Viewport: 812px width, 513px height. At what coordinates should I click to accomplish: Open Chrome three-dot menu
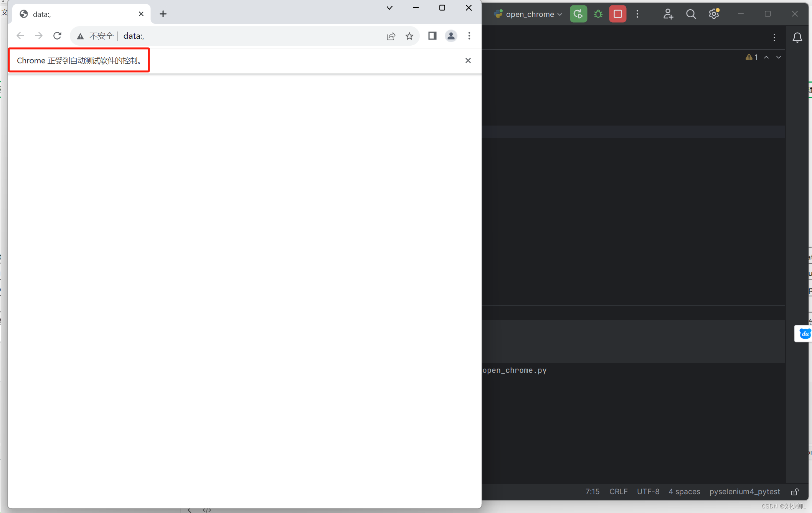469,36
